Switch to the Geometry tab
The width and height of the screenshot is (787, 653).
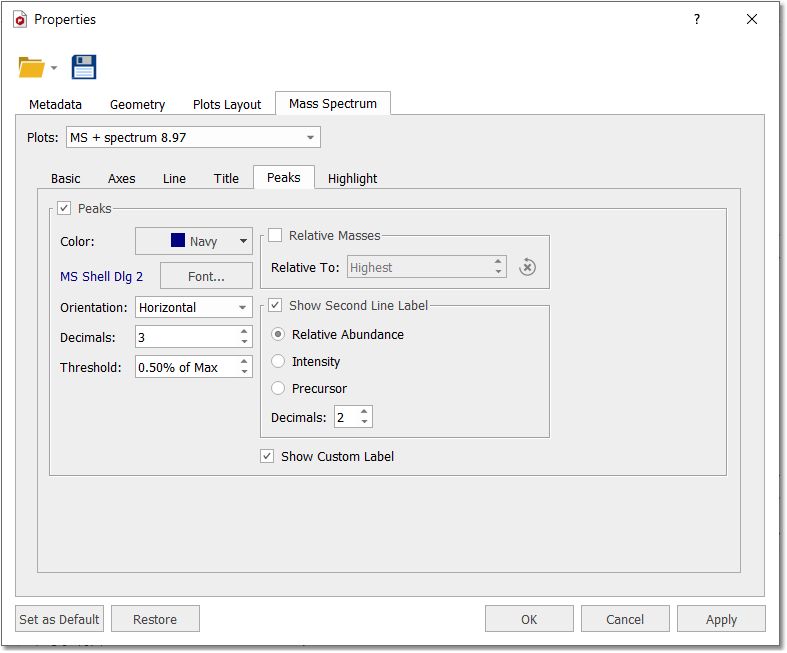tap(137, 104)
